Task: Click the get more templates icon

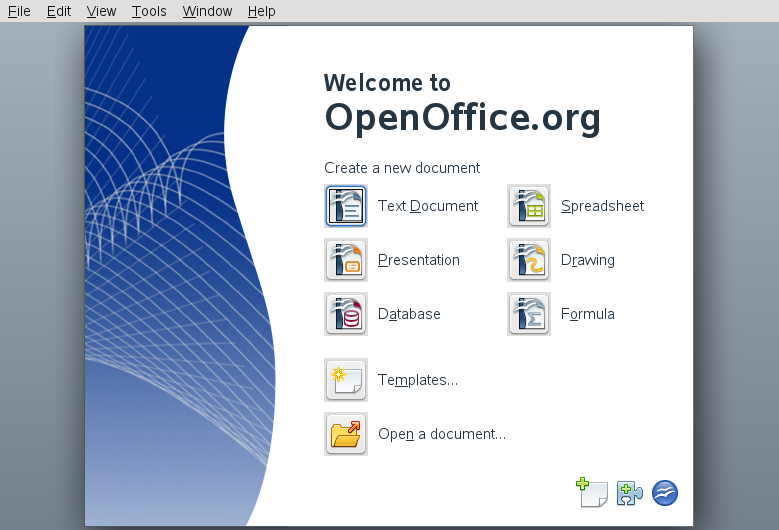Action: (x=592, y=492)
